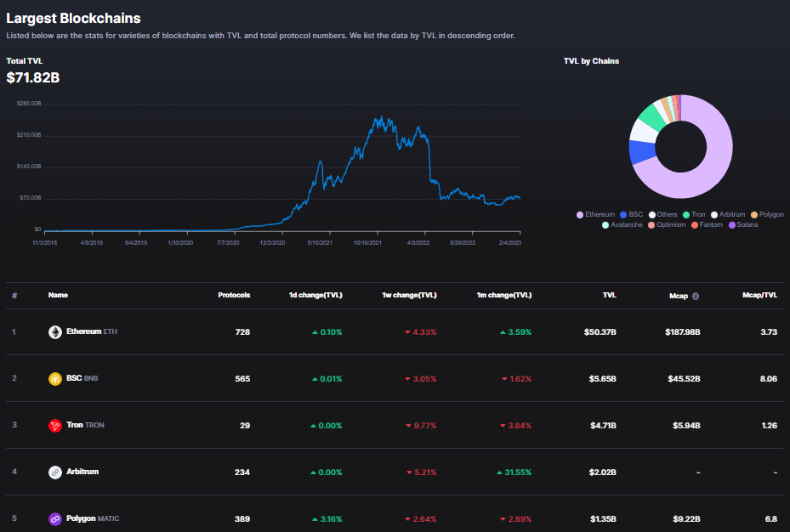Click BSC's TVL value $5.65B

tap(603, 379)
